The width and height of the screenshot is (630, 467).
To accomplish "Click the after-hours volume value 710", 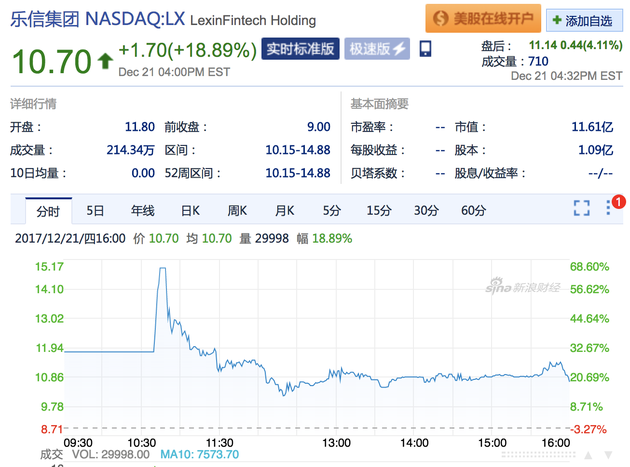I will pos(538,61).
